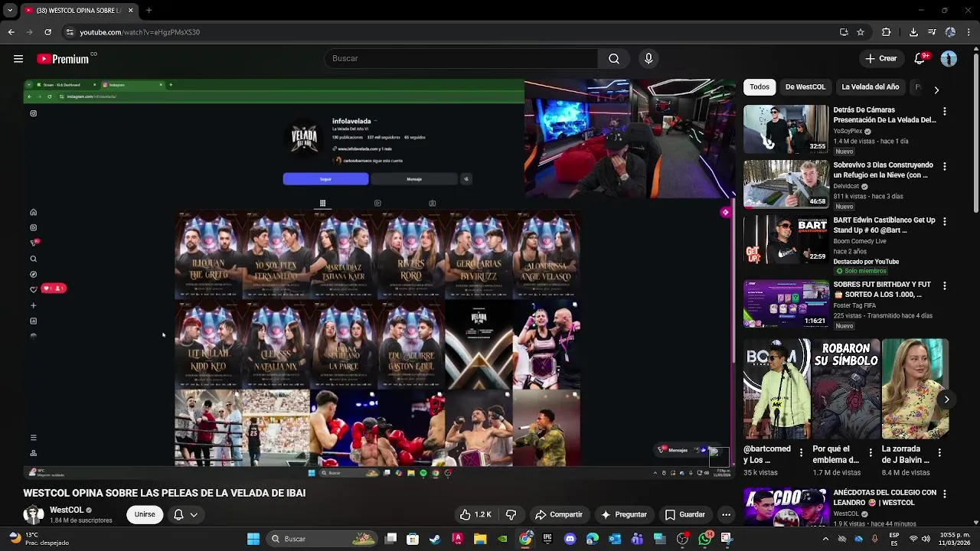This screenshot has height=551, width=980.
Task: Toggle the microphone icon in system tray
Action: (x=875, y=539)
